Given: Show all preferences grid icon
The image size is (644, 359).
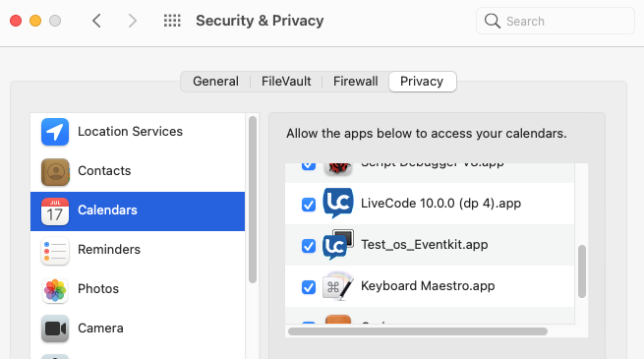Looking at the screenshot, I should (172, 21).
